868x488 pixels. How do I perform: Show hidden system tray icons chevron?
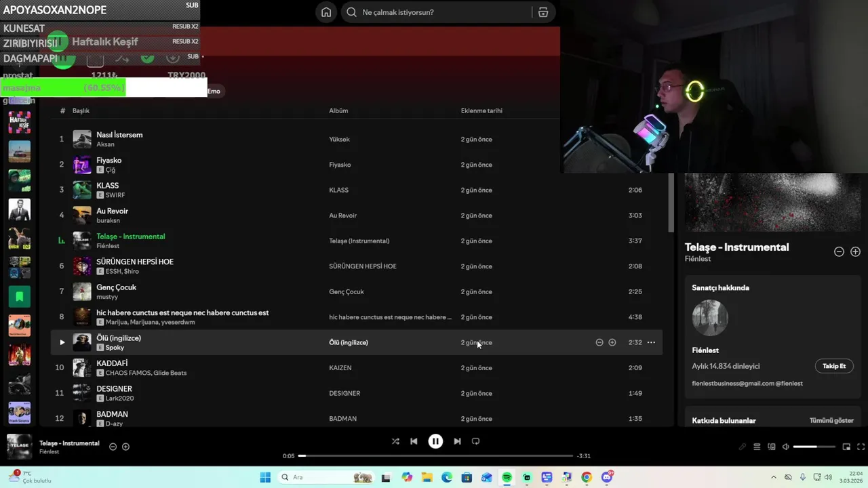coord(773,477)
